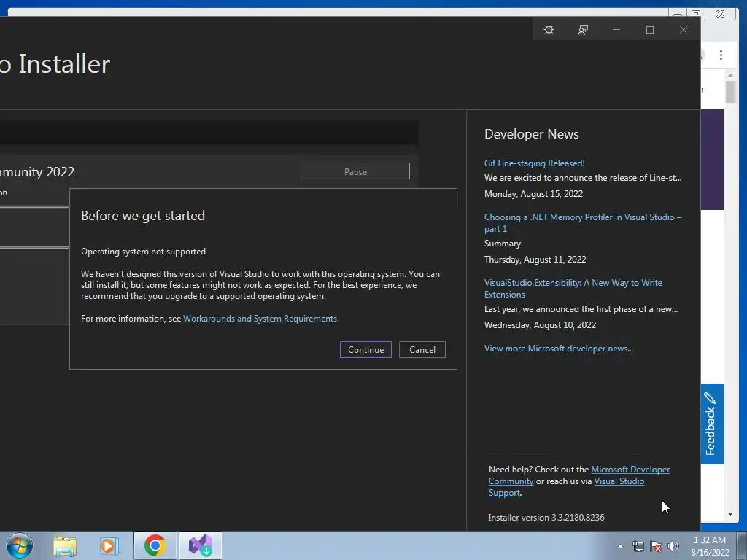Close the background browser window

[x=720, y=13]
